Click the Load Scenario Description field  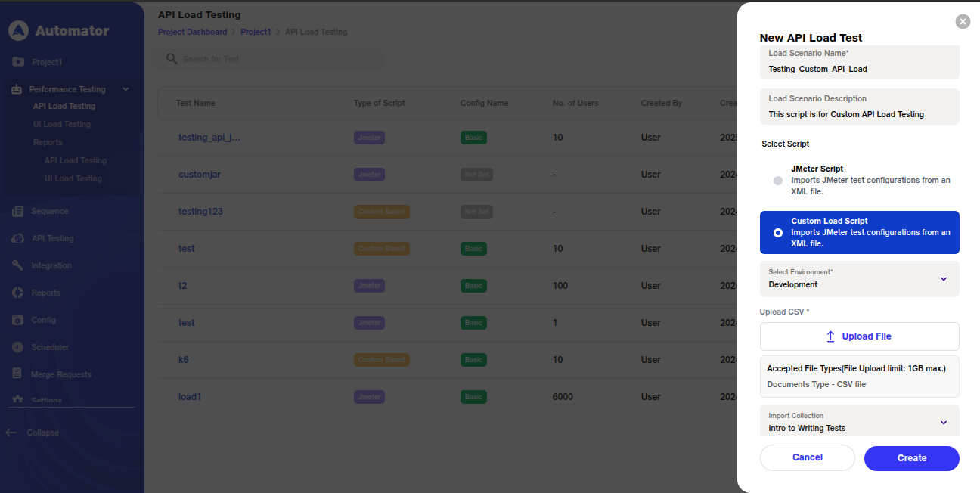click(x=860, y=107)
